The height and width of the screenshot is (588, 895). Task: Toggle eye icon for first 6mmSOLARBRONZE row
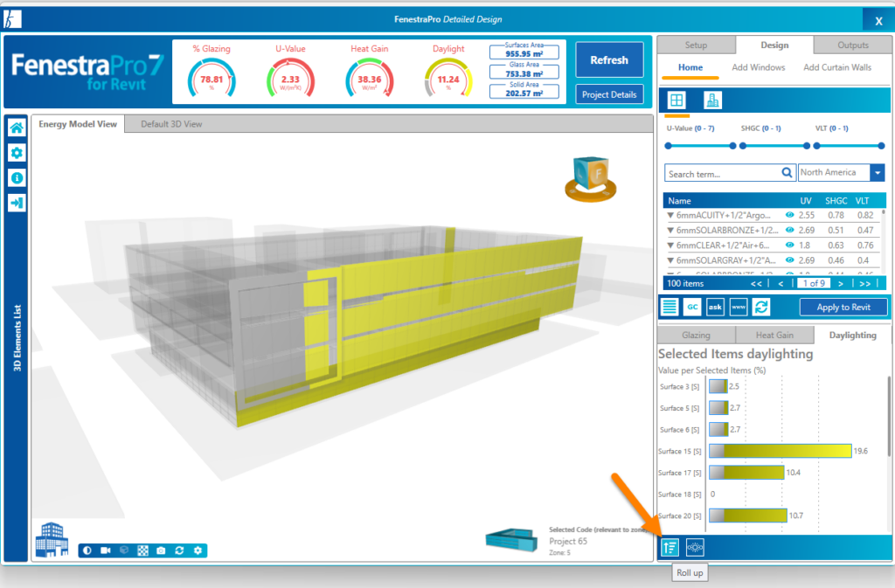(789, 230)
